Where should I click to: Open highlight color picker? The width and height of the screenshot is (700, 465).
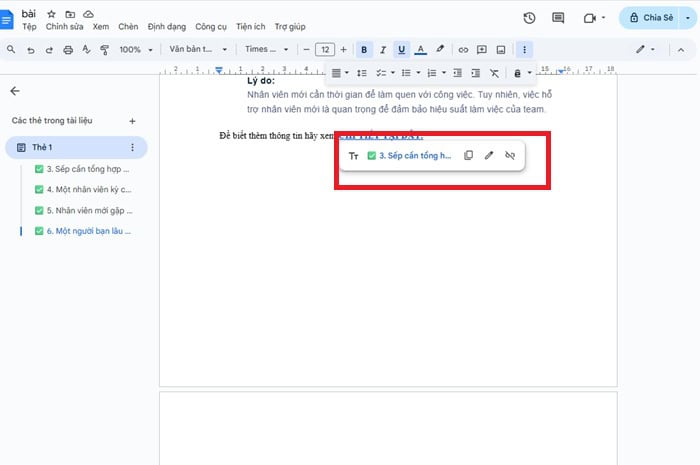point(440,49)
